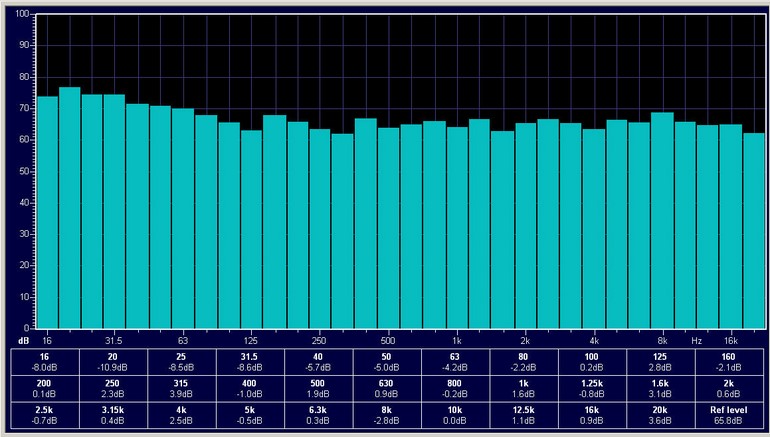Click the y-axis label 10
The image size is (770, 437).
(x=25, y=297)
